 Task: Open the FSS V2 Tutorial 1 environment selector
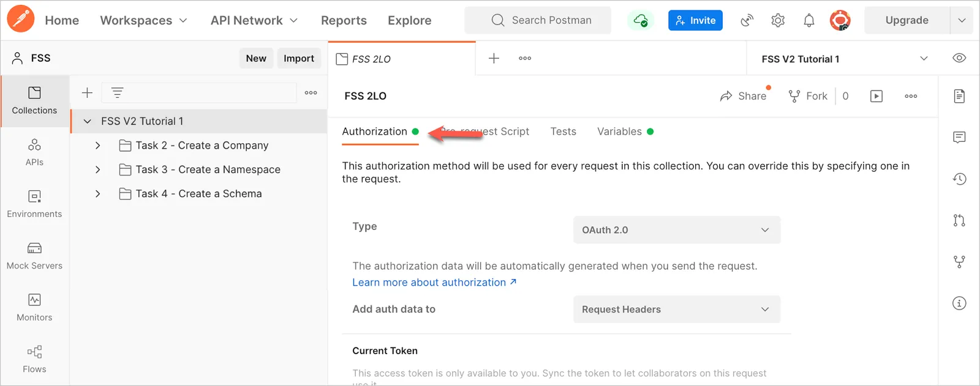[x=845, y=59]
